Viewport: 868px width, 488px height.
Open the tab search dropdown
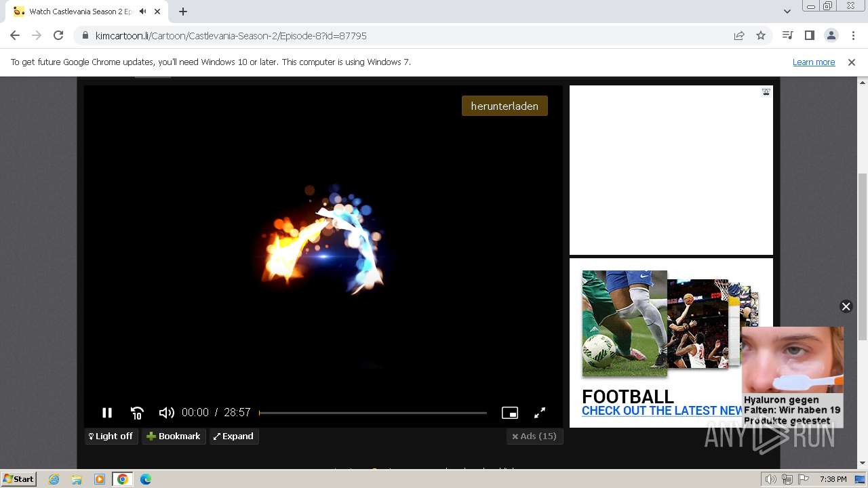[x=787, y=12]
